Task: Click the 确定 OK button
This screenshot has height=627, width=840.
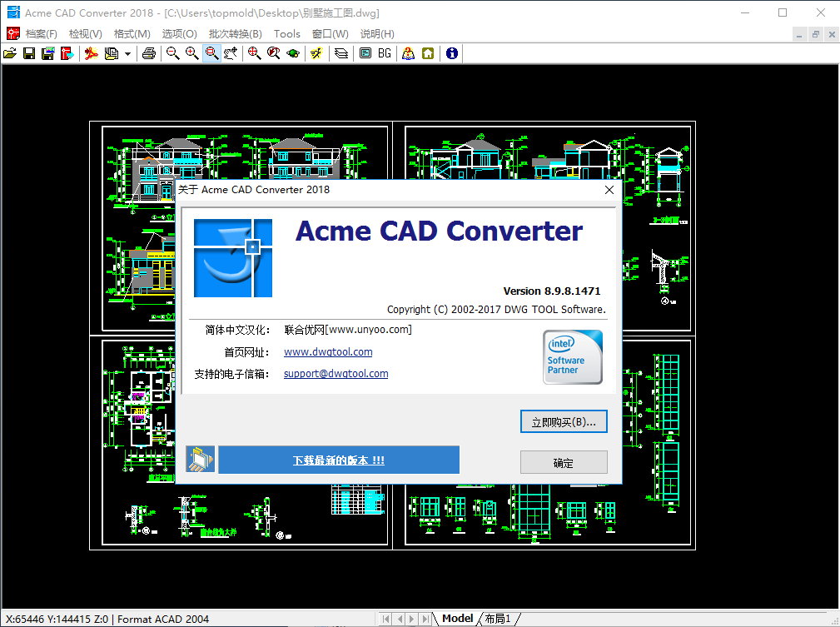Action: click(564, 463)
